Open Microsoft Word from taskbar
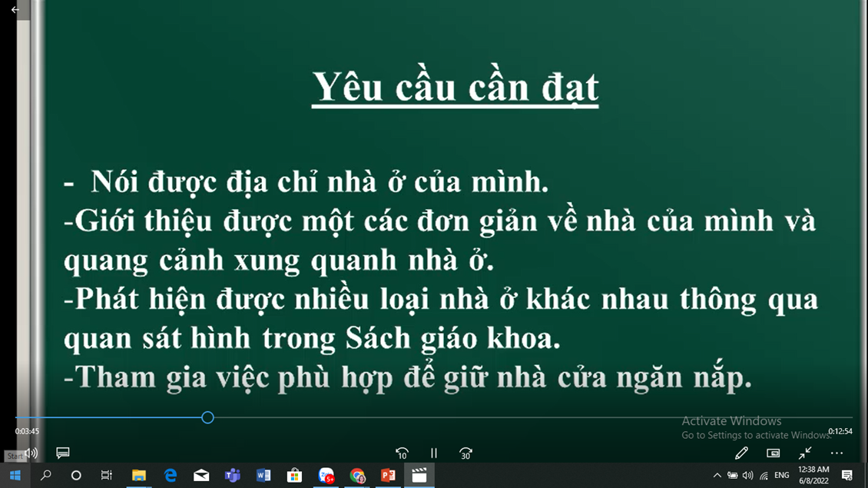This screenshot has height=488, width=868. pyautogui.click(x=263, y=476)
